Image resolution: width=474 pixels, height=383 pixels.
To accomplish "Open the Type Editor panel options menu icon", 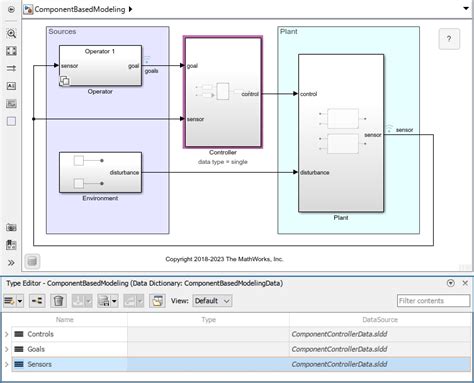I will 451,283.
